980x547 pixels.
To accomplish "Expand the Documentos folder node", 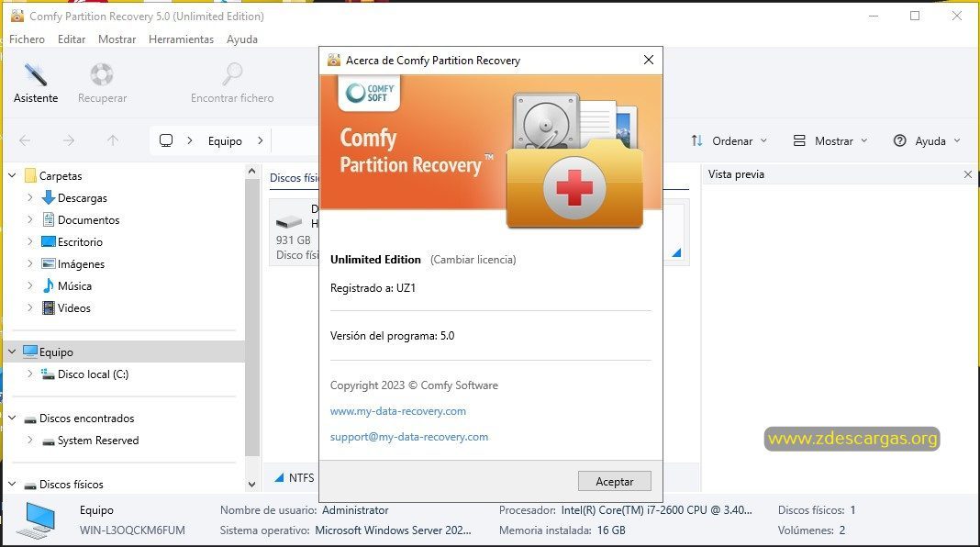I will coord(29,219).
